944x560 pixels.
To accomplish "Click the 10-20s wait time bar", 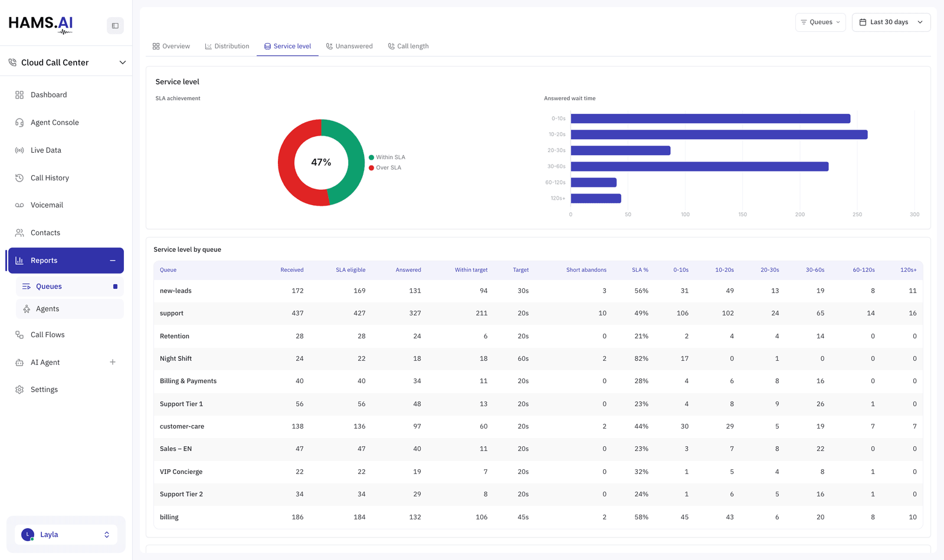I will pos(719,134).
